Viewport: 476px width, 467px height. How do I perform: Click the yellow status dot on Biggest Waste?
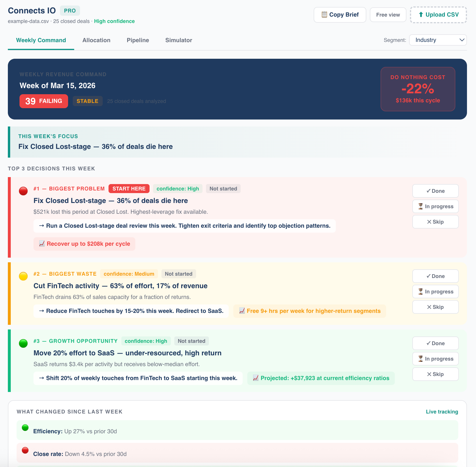click(23, 276)
